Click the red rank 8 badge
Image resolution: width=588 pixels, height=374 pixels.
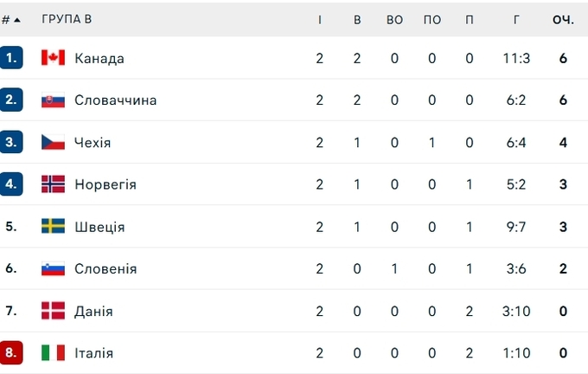[x=11, y=353]
